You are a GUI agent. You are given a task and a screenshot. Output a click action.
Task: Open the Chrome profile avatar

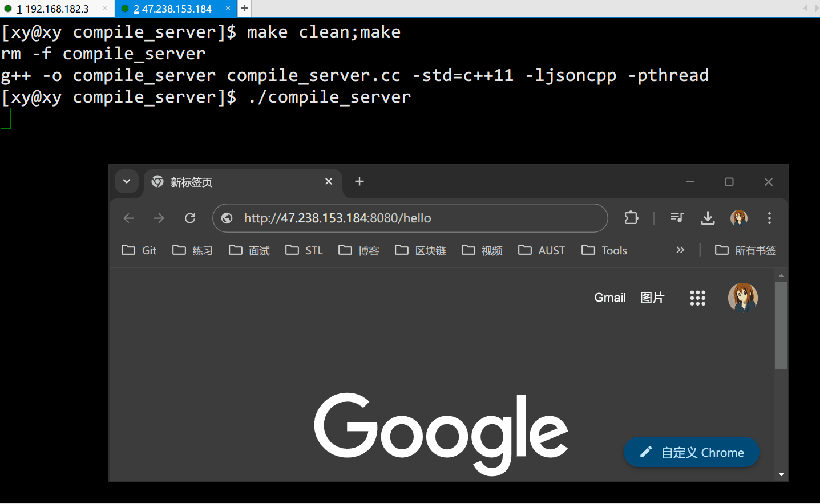[738, 218]
